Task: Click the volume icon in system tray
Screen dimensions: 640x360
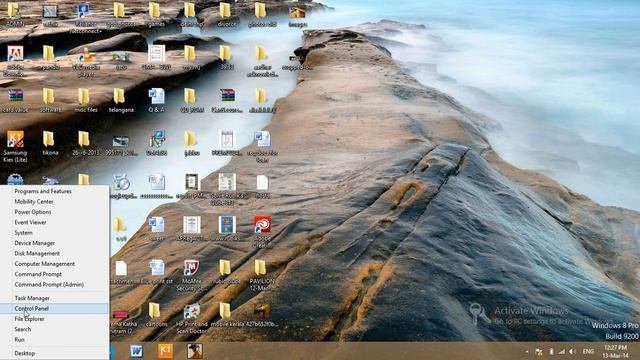Action: (x=573, y=351)
